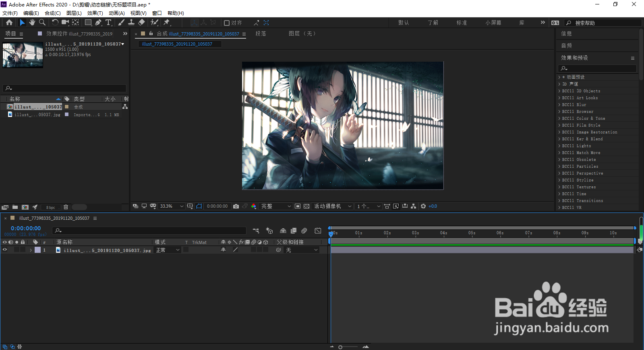Open the 动画(A) menu
Viewport: 644px width, 350px height.
pyautogui.click(x=117, y=13)
